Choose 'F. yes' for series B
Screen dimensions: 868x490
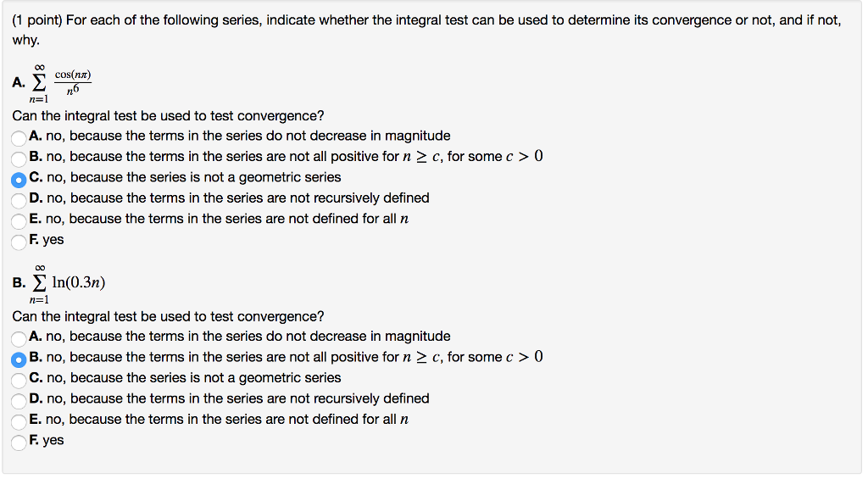[x=19, y=440]
